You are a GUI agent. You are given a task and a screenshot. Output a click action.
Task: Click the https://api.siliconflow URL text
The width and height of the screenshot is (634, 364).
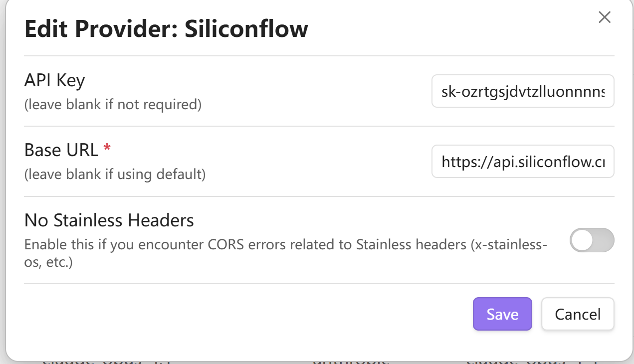pyautogui.click(x=523, y=161)
